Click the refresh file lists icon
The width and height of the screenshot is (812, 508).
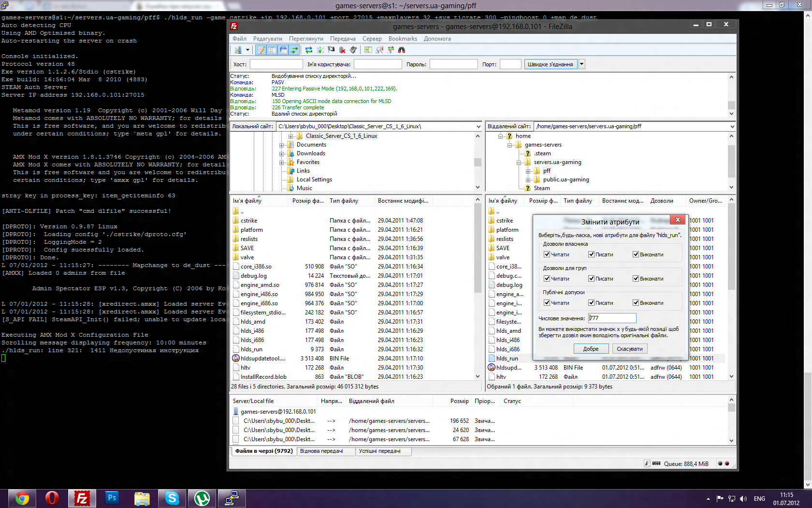pyautogui.click(x=309, y=50)
